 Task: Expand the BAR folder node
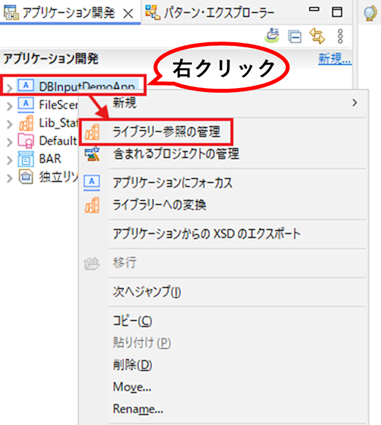tap(9, 160)
